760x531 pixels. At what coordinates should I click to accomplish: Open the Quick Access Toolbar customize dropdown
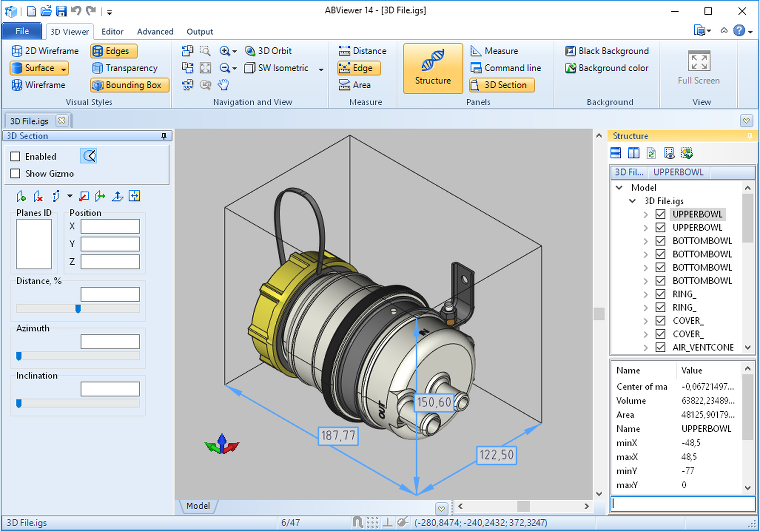(110, 12)
